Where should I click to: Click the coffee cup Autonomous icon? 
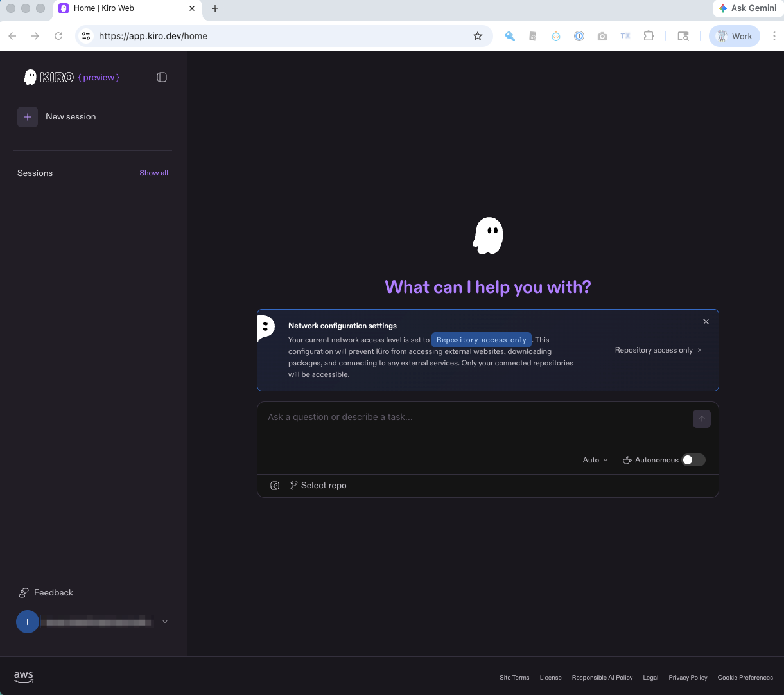627,460
